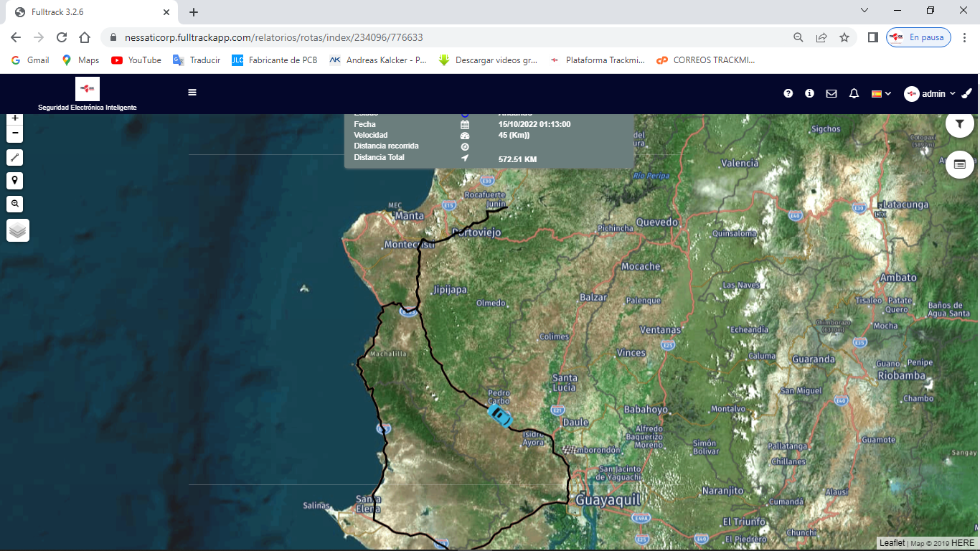Click the help question mark icon
The image size is (980, 551).
coord(788,93)
